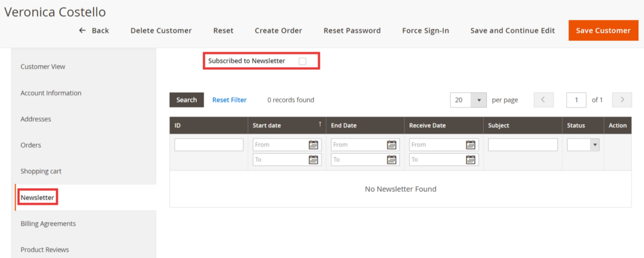Image resolution: width=644 pixels, height=258 pixels.
Task: Click the Reset button
Action: point(223,30)
